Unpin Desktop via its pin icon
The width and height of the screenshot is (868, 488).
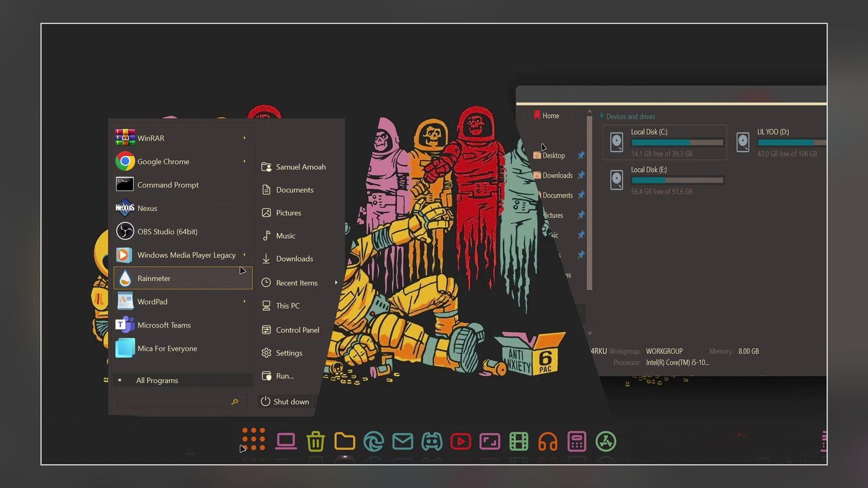(581, 155)
